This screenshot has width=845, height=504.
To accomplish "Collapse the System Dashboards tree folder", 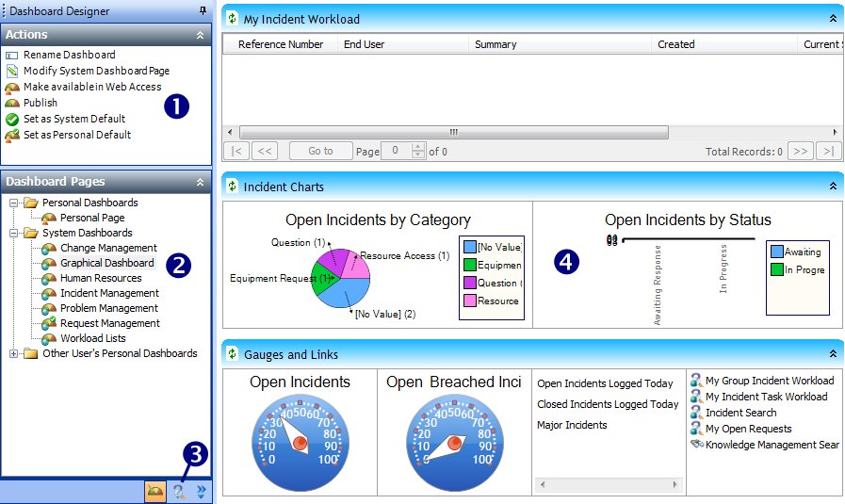I will (x=14, y=233).
